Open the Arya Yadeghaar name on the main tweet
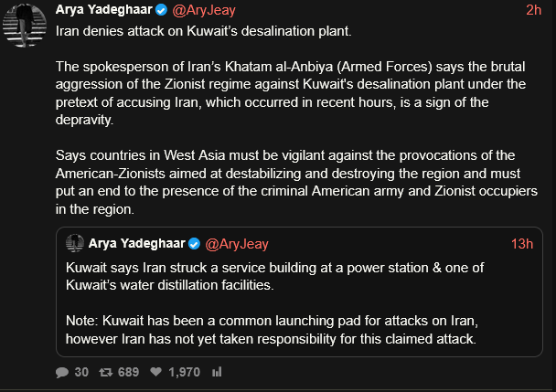Screen dimensions: 556x392 click(103, 11)
